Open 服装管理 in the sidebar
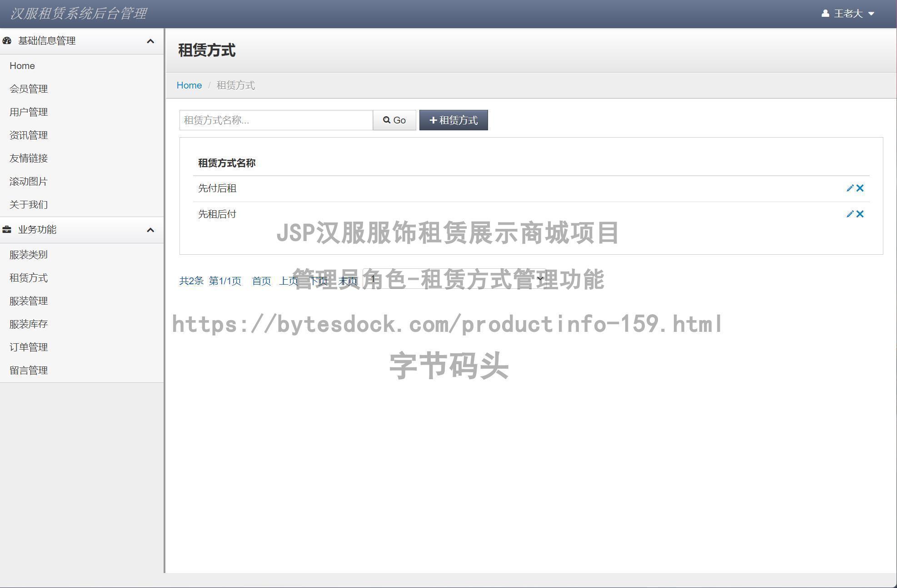Screen dimensions: 897x588 pyautogui.click(x=29, y=301)
